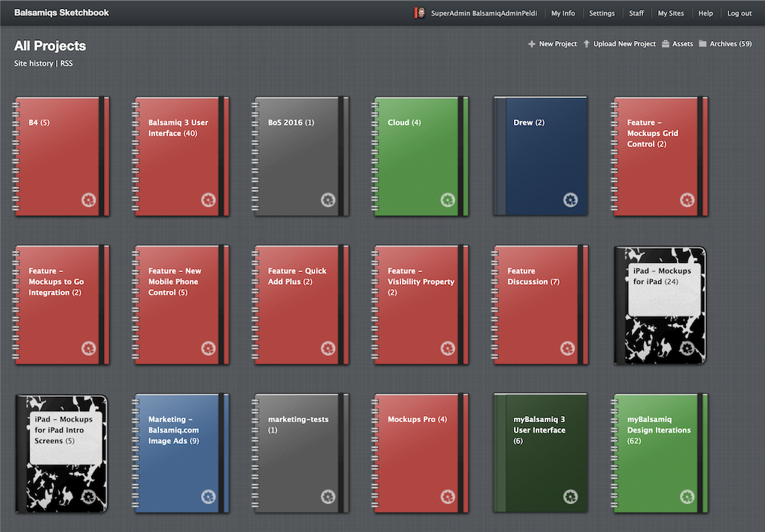The image size is (765, 532).
Task: Click the upload arrow icon
Action: pyautogui.click(x=586, y=44)
